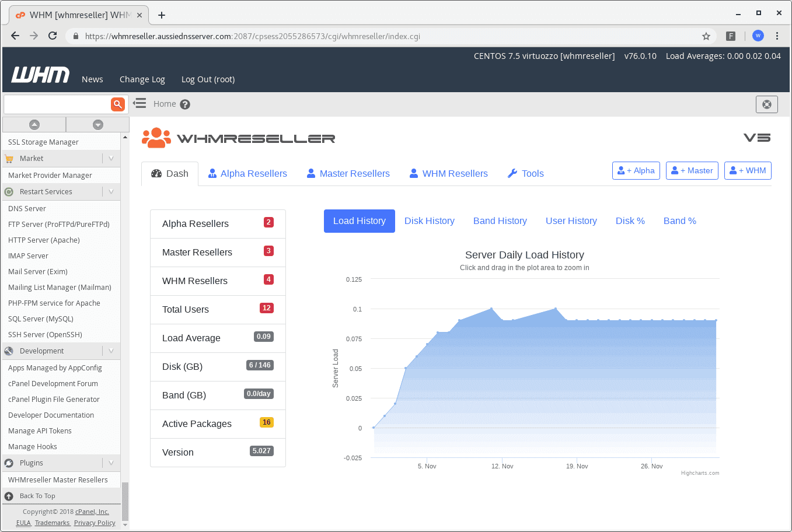Show the Band % chart

point(680,221)
